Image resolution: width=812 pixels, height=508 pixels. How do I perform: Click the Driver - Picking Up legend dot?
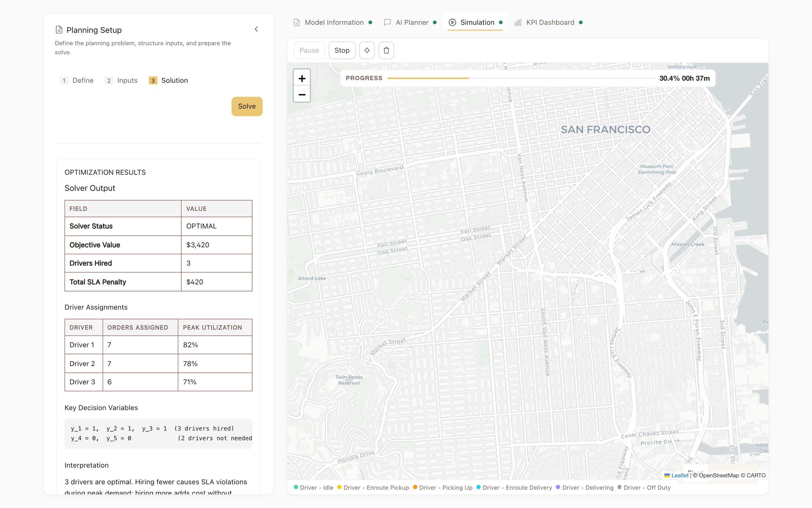click(x=415, y=487)
